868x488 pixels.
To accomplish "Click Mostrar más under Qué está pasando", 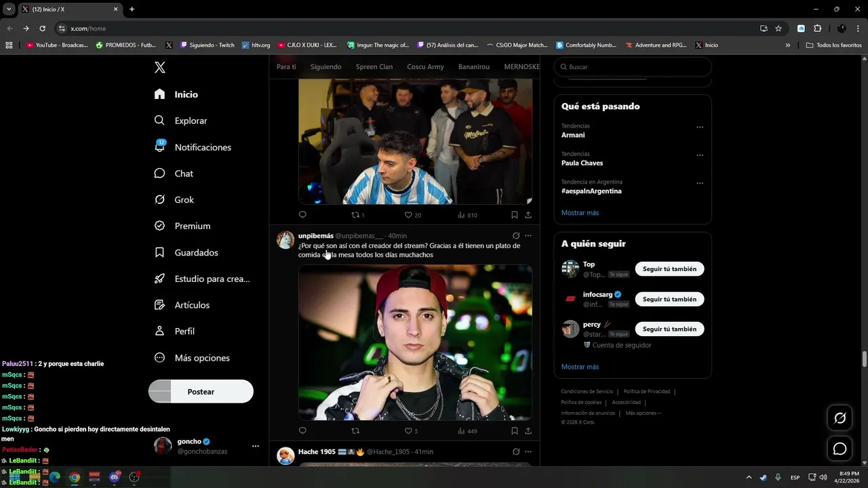I will pyautogui.click(x=580, y=213).
